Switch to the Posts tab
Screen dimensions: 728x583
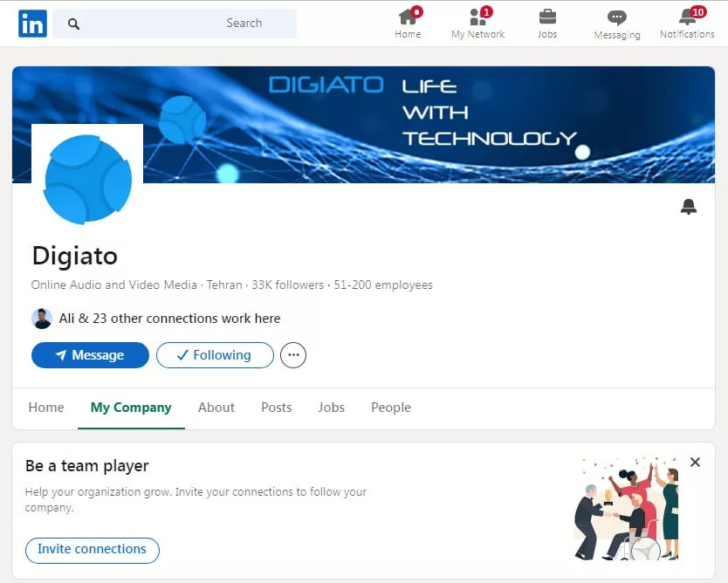(276, 408)
